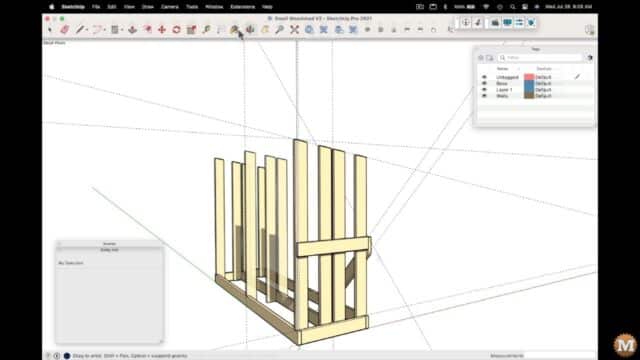Select the Untagged row name
640x360 pixels.
click(x=507, y=77)
